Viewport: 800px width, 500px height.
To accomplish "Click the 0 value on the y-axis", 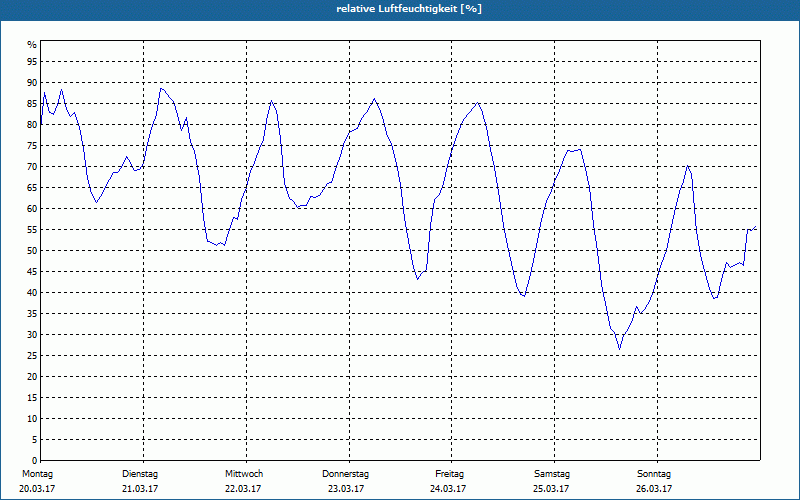I will pyautogui.click(x=35, y=461).
